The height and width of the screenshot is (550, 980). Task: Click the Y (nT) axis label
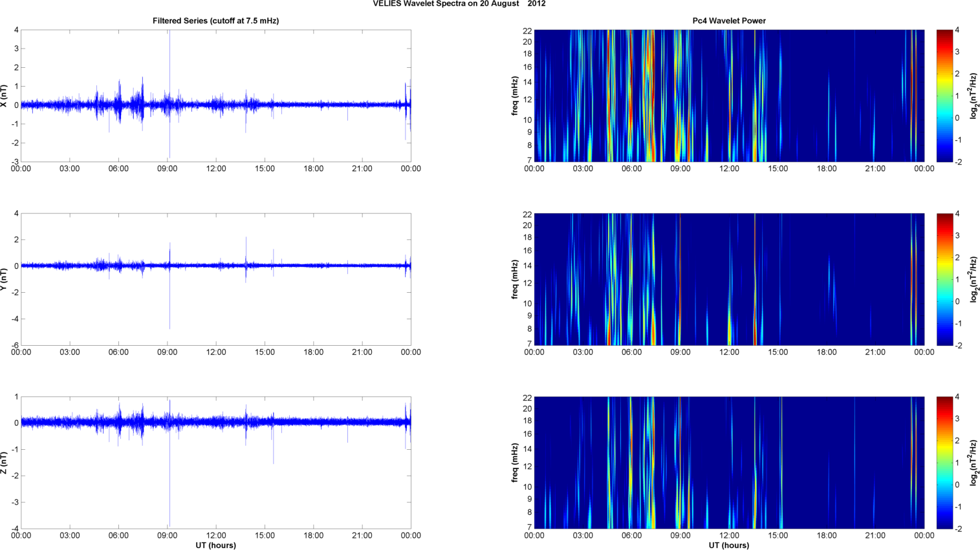[5, 279]
